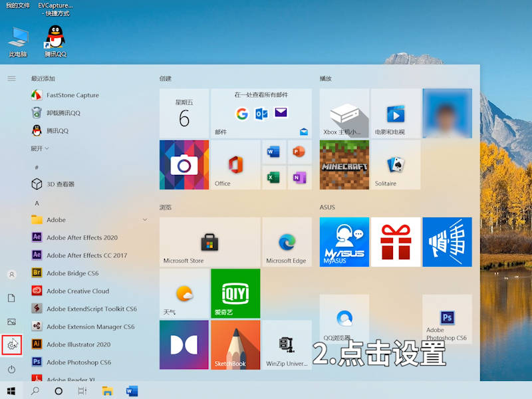532x399 pixels.
Task: Open Word on the taskbar
Action: (x=132, y=391)
